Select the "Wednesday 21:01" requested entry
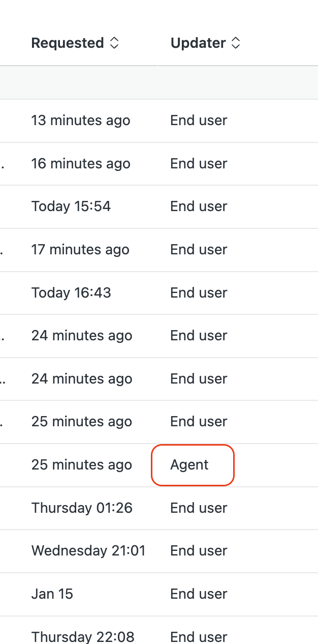Viewport: 318px width, 644px height. [88, 550]
